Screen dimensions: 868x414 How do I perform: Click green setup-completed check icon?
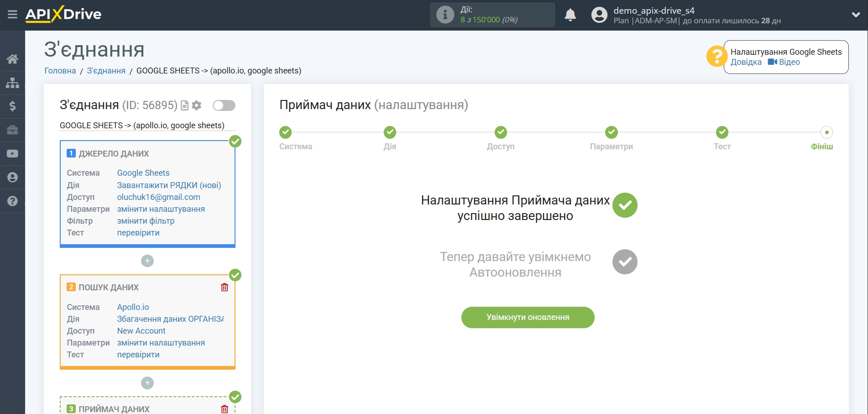(x=625, y=205)
